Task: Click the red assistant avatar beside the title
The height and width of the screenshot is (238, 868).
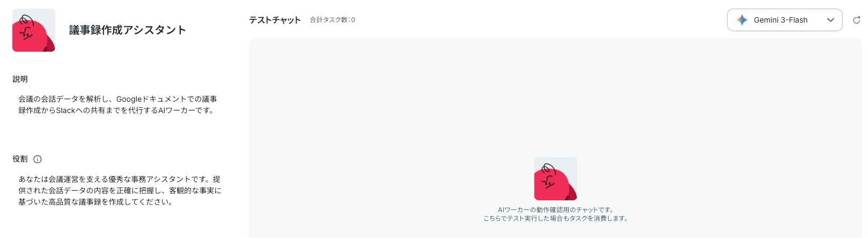Action: (34, 30)
